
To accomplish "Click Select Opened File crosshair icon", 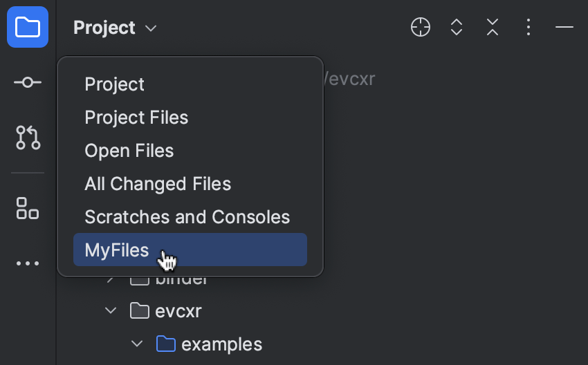I will click(421, 27).
